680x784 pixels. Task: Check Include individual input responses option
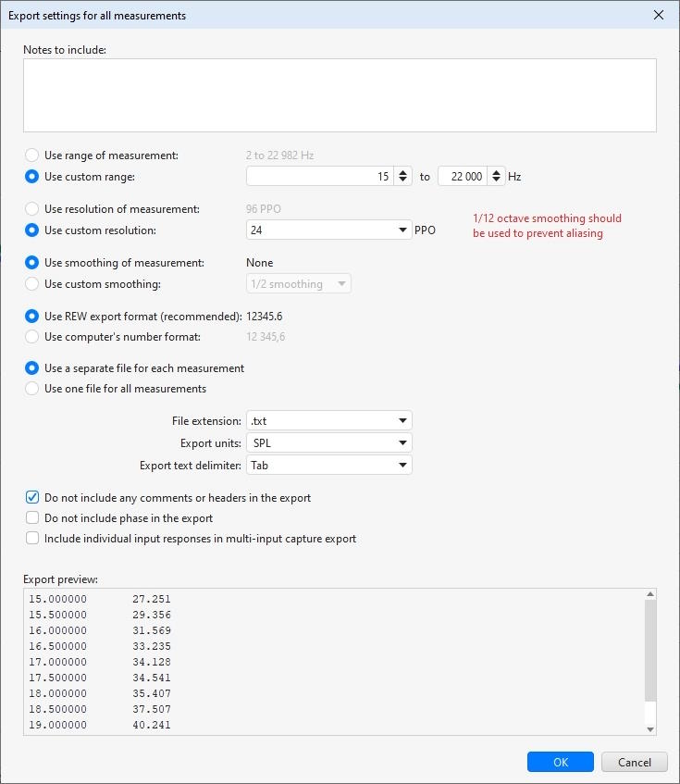tap(32, 539)
